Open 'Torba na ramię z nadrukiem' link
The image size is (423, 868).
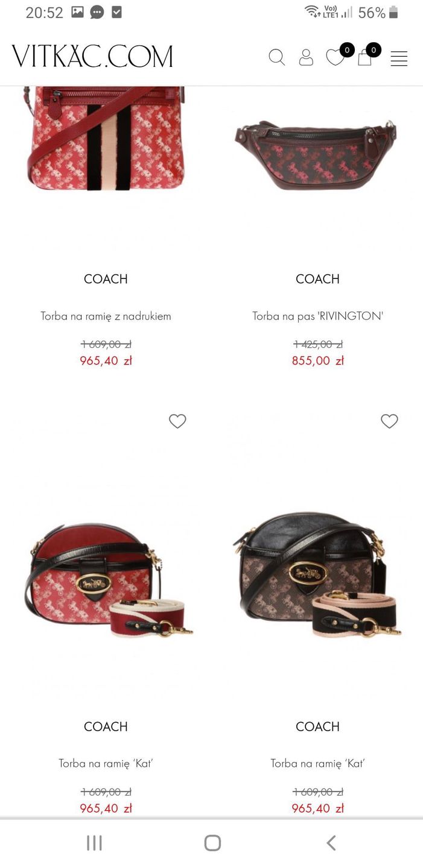click(106, 316)
